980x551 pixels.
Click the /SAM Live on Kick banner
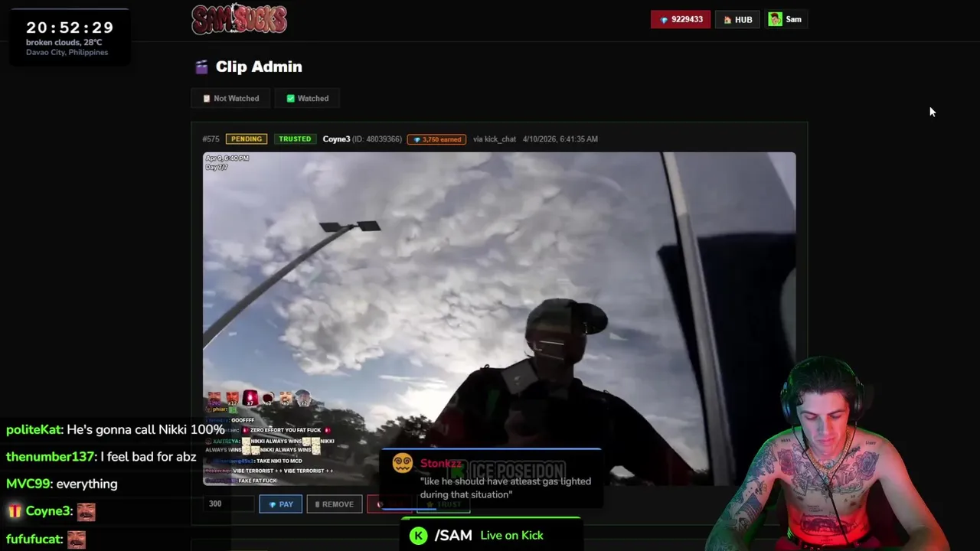(x=491, y=534)
